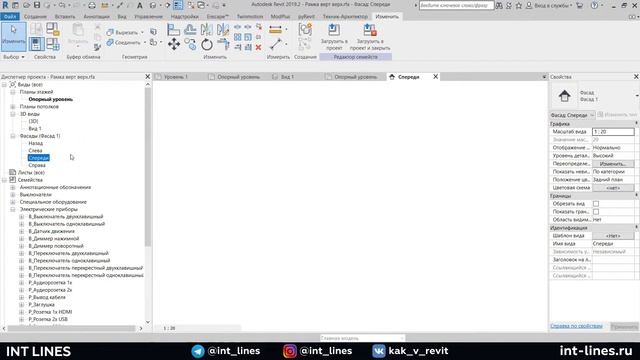
Task: Enable the 'Обрезать вид' checkbox
Action: point(596,204)
